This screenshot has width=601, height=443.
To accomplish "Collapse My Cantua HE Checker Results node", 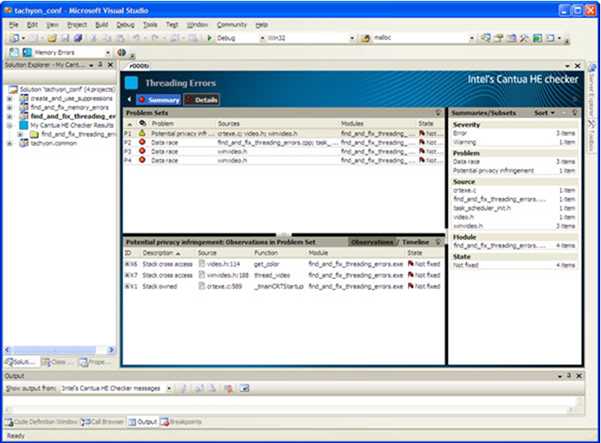I will [10, 125].
